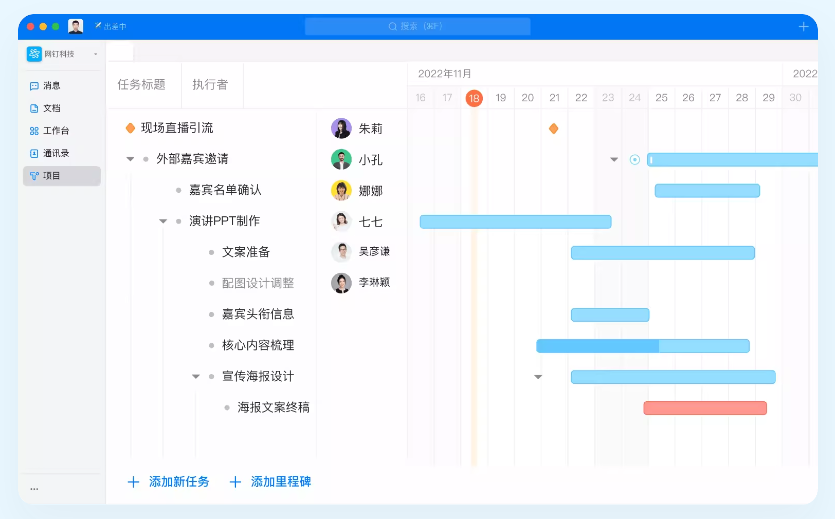Click the 执行者 column header

pos(210,85)
